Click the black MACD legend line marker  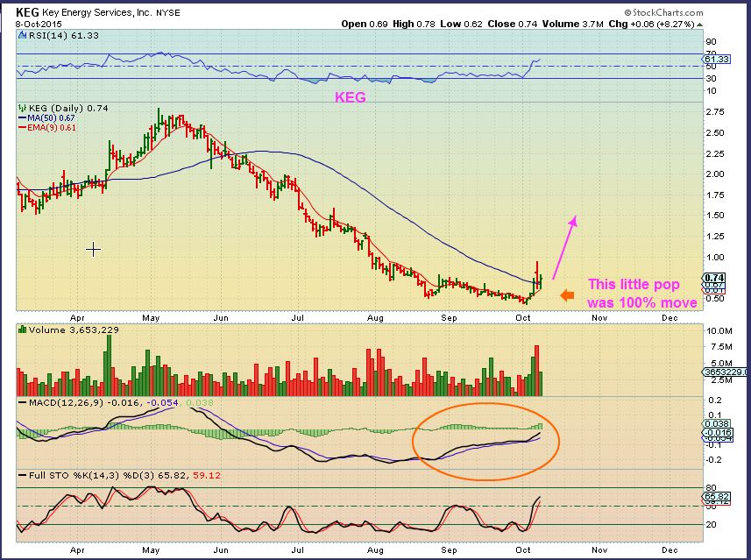[23, 403]
